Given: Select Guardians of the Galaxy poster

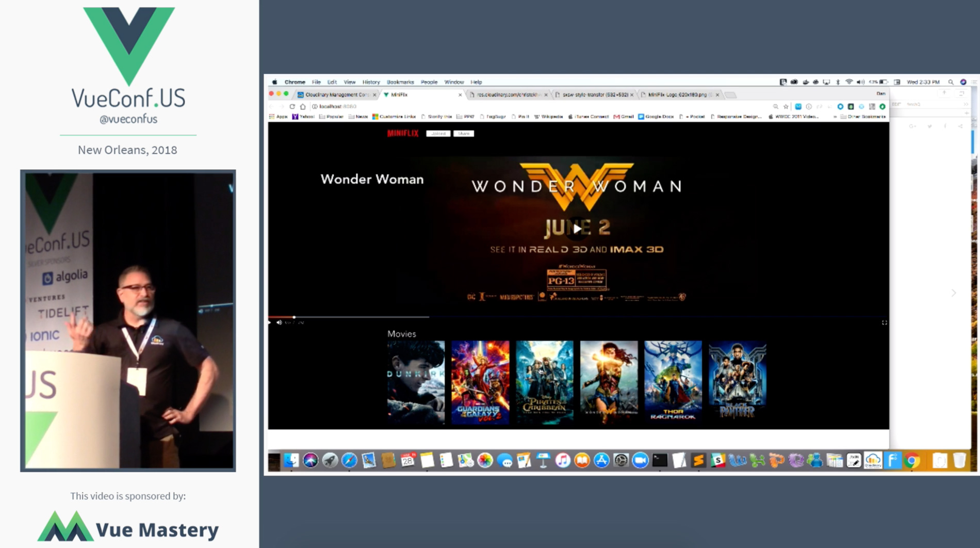Looking at the screenshot, I should click(x=480, y=382).
